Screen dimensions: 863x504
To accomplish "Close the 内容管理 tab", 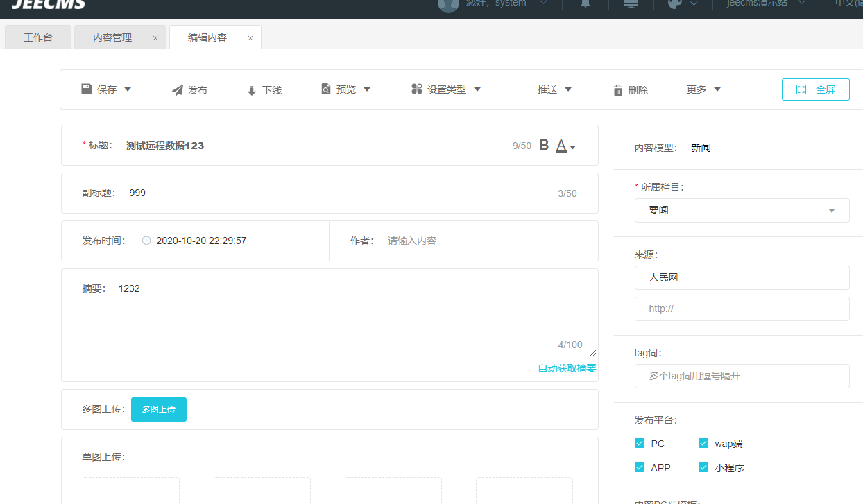I will (155, 38).
